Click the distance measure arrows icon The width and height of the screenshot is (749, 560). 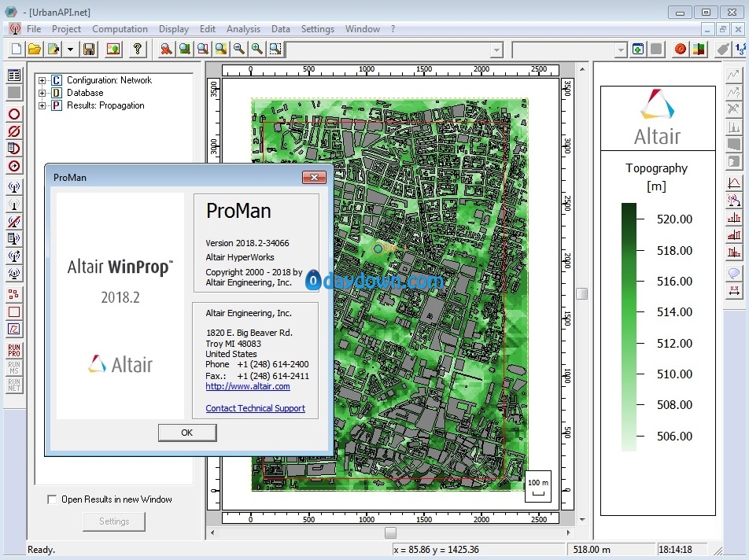[734, 291]
